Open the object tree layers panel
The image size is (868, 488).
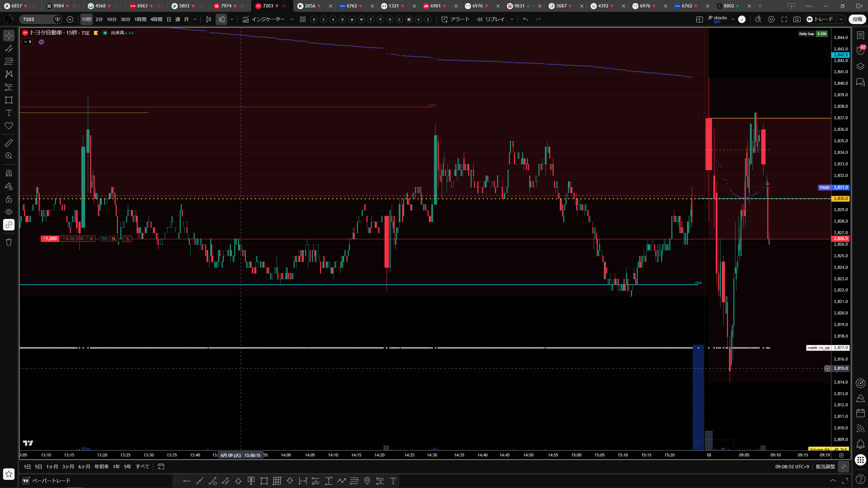click(860, 66)
